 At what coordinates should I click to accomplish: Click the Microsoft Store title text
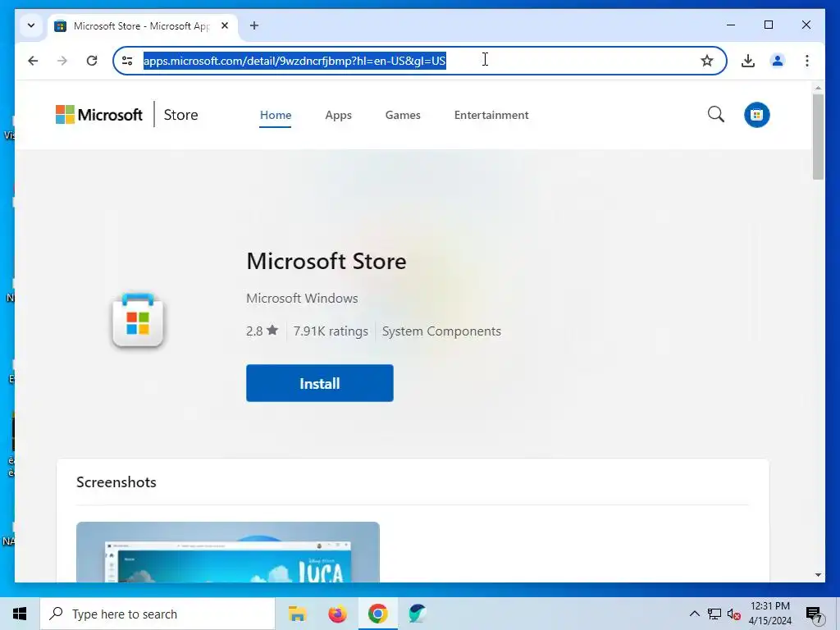326,262
